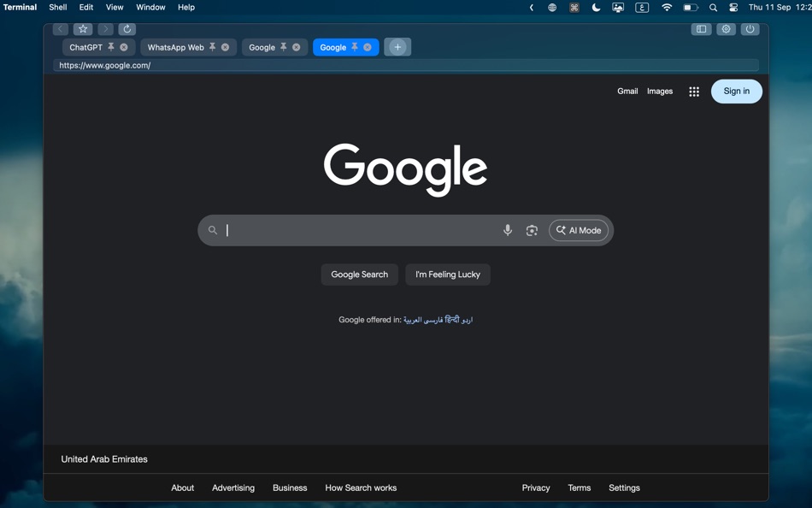The width and height of the screenshot is (812, 508).
Task: Reload the page with the refresh icon
Action: 127,29
